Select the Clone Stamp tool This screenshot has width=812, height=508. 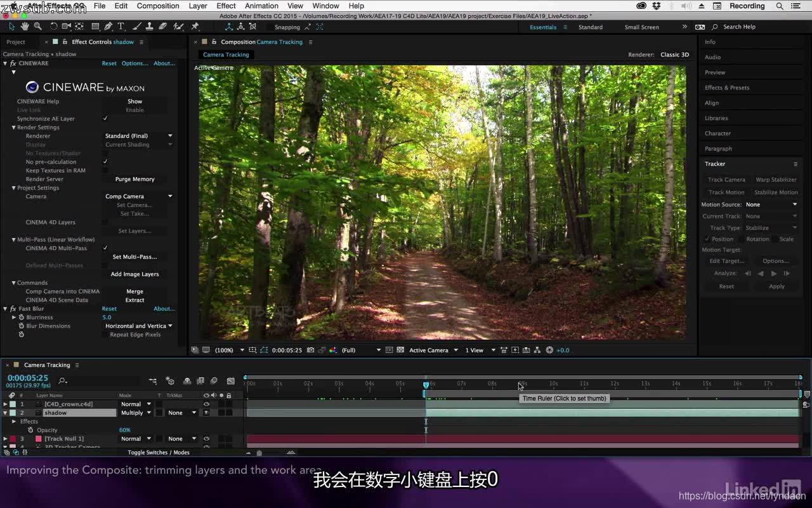149,27
